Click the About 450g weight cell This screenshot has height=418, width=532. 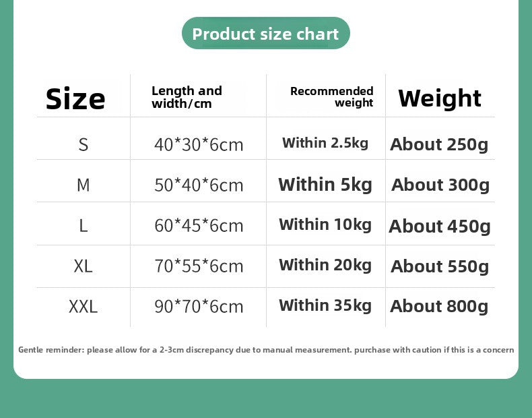(x=440, y=226)
